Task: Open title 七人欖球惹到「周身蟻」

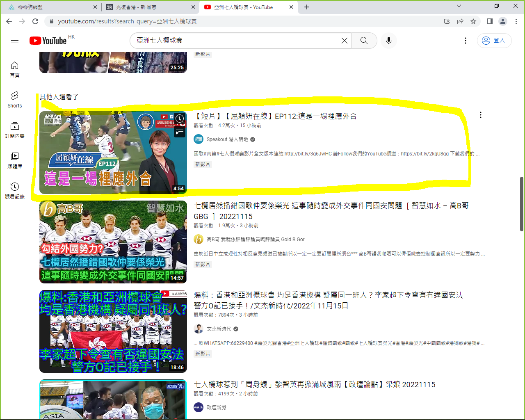Action: coord(315,385)
